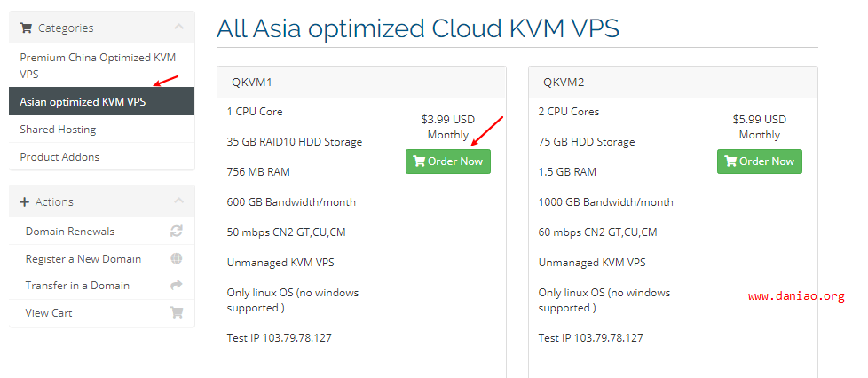Order the QKVM2 plan at $5.99
Screen dimensions: 868x378
pos(760,161)
